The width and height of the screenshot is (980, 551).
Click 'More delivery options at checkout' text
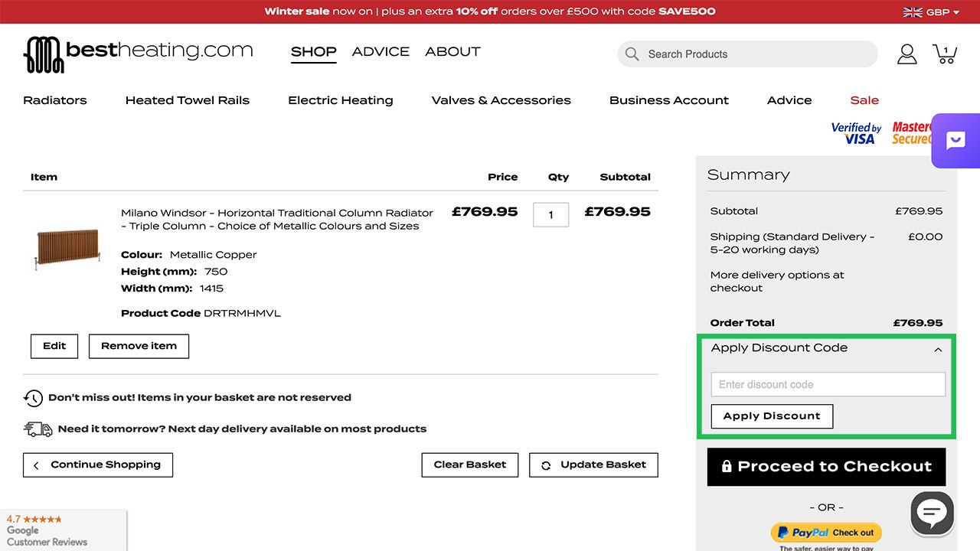click(777, 282)
